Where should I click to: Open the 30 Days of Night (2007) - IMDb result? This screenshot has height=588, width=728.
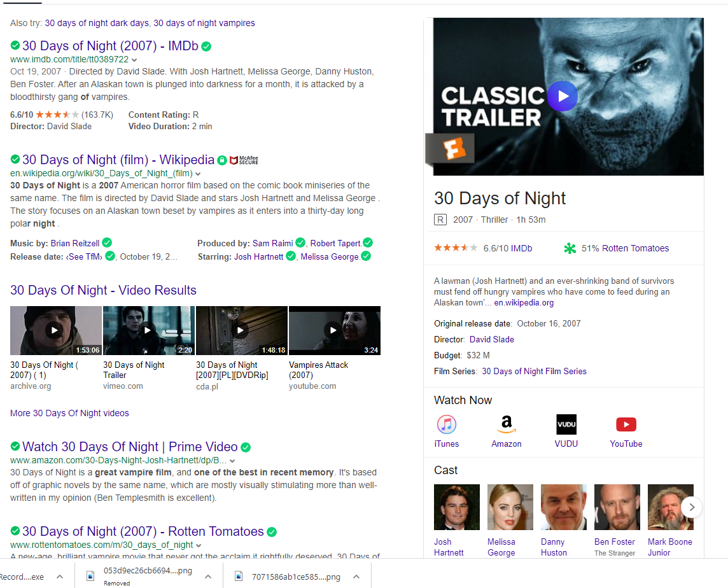111,46
